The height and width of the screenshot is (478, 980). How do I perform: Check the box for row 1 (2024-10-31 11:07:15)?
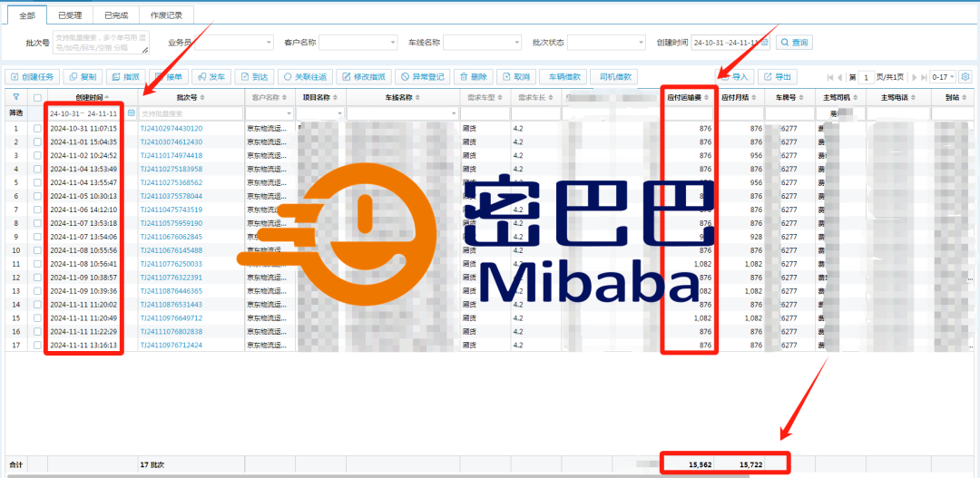coord(37,128)
